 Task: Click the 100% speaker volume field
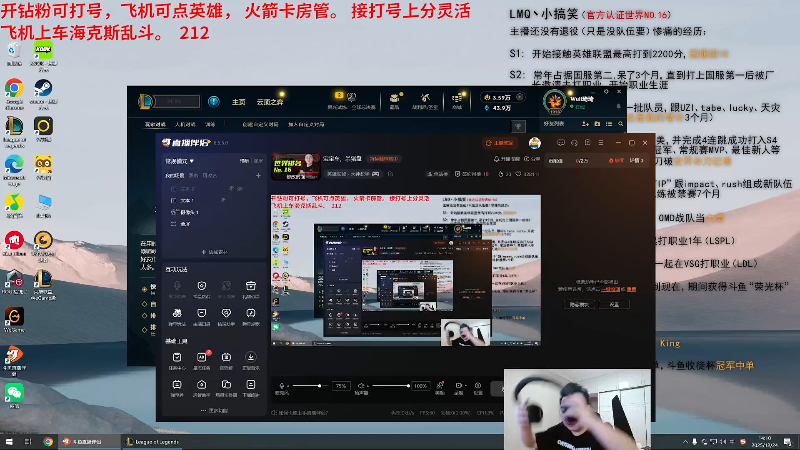click(420, 386)
